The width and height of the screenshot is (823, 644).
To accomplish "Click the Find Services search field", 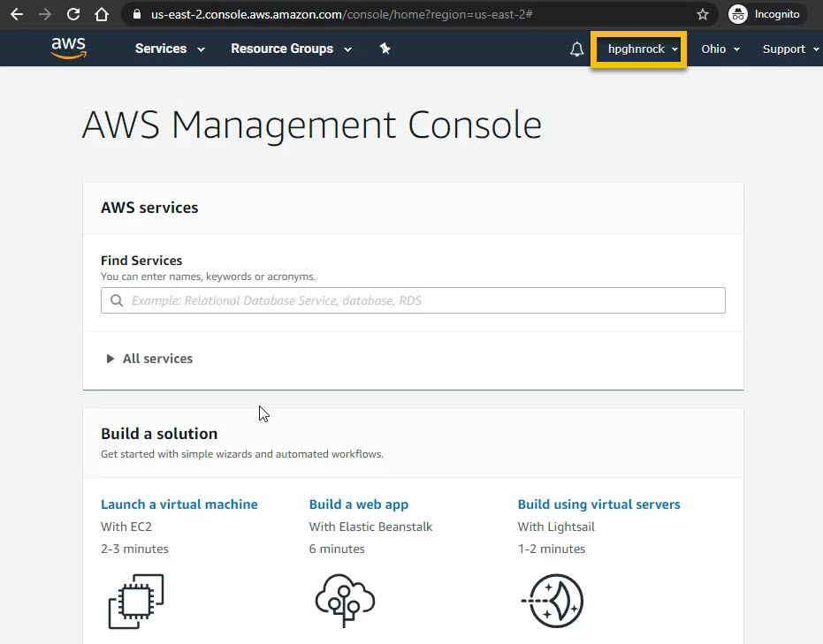I will (x=413, y=300).
